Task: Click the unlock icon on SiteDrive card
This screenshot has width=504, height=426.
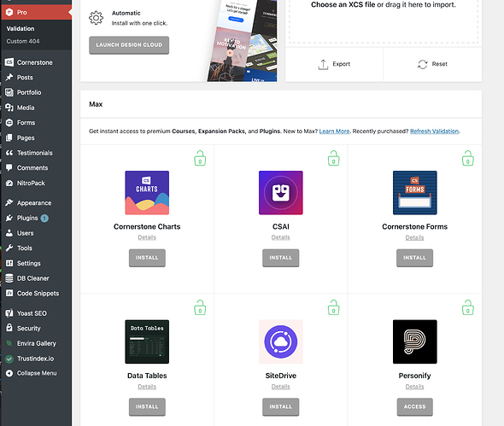Action: (x=334, y=307)
